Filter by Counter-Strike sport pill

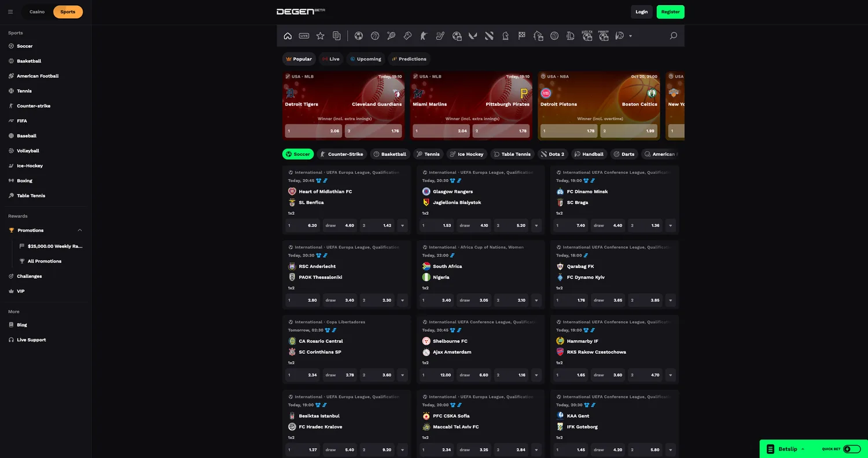click(342, 154)
